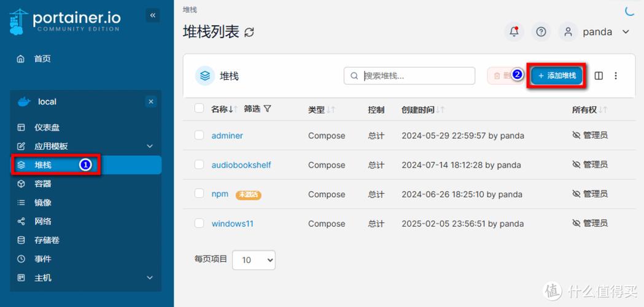Click the share icon beside 网络
The image size is (644, 307).
pos(21,222)
